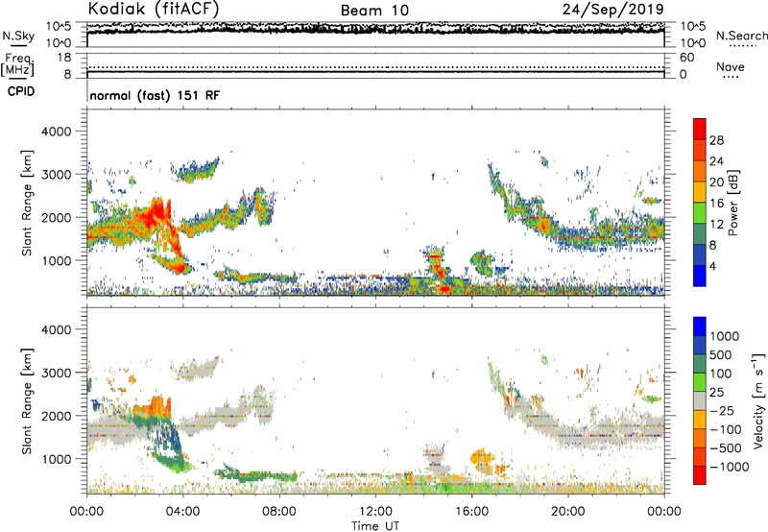Click the "20:00" time axis label
768x532 pixels.
click(x=568, y=512)
